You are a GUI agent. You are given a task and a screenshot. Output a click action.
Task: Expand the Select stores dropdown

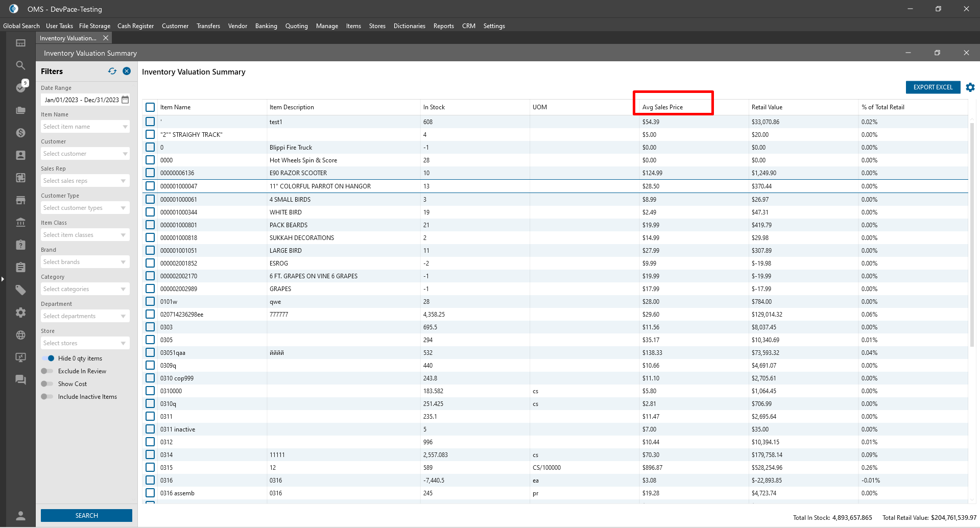tap(85, 343)
